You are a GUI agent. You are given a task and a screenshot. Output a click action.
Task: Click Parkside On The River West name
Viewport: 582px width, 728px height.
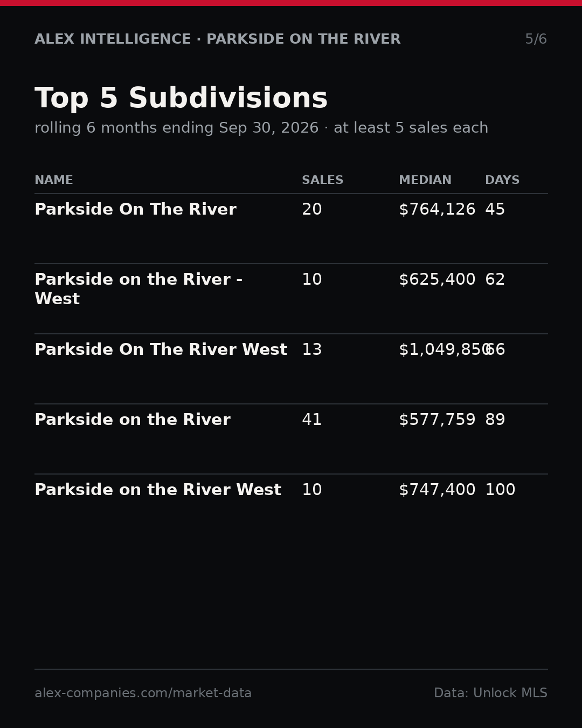pyautogui.click(x=161, y=350)
